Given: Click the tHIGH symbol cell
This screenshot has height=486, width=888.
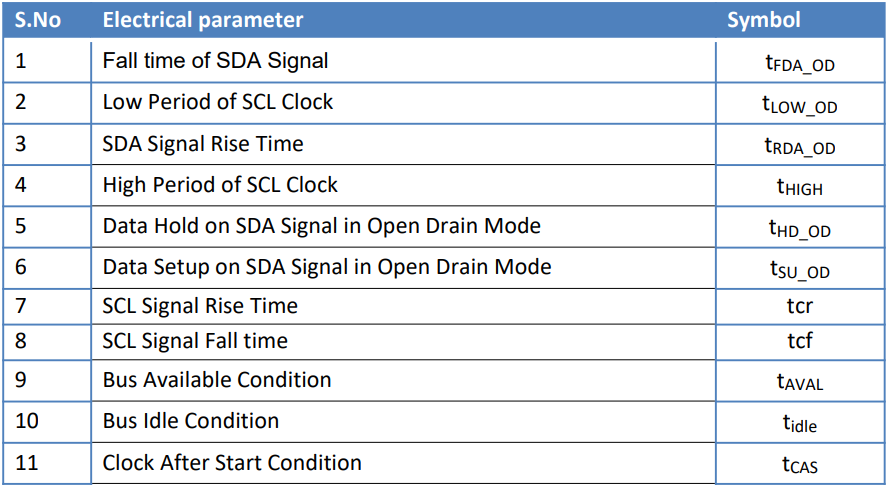Looking at the screenshot, I should (x=800, y=187).
